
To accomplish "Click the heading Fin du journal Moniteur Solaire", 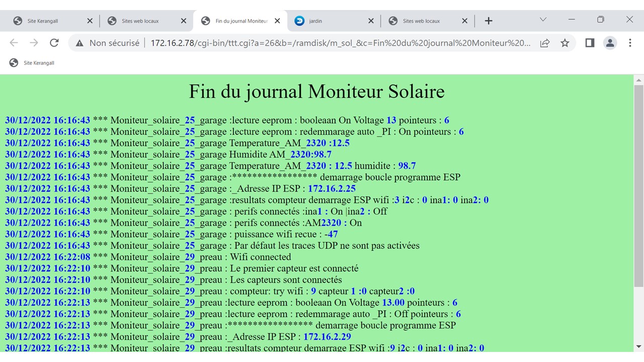I will click(316, 92).
